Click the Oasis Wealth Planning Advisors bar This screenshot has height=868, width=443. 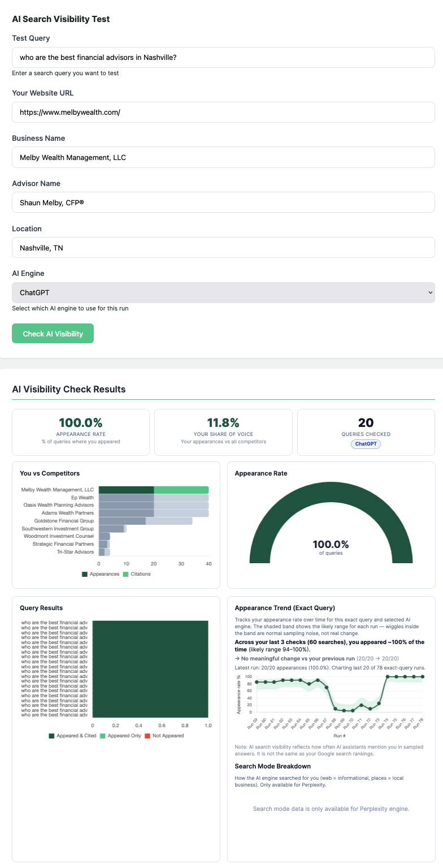154,505
